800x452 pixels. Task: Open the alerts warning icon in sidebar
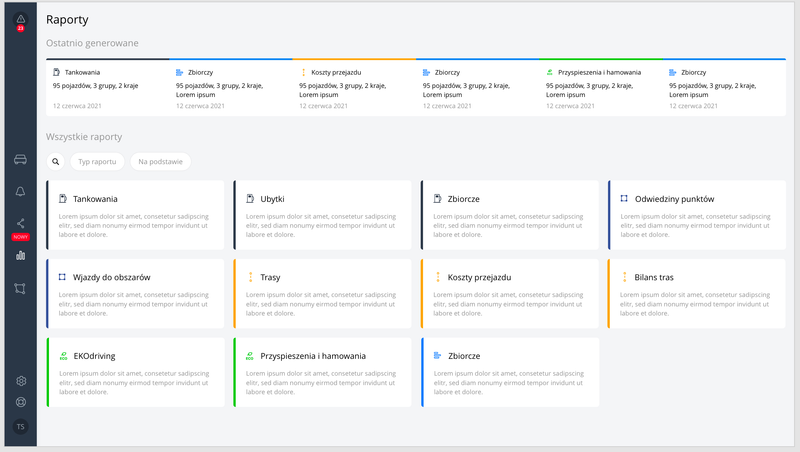coord(20,19)
